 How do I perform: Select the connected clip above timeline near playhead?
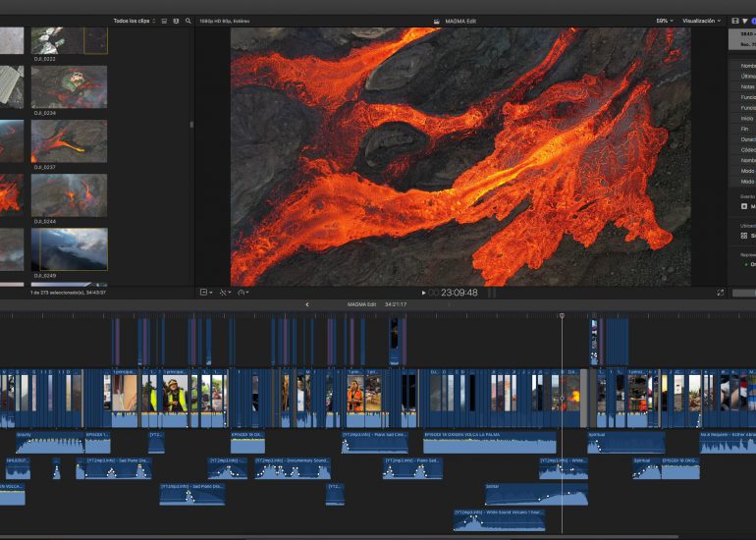594,342
